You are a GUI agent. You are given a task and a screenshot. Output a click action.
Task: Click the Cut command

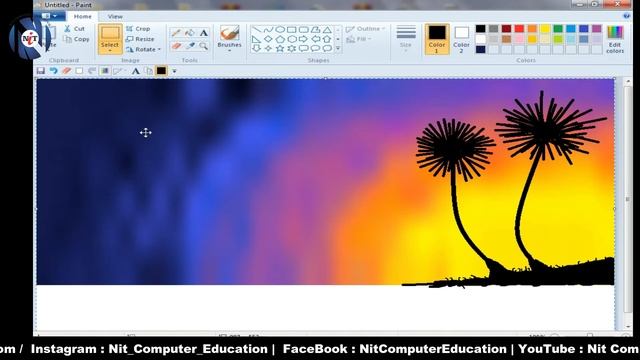74,29
